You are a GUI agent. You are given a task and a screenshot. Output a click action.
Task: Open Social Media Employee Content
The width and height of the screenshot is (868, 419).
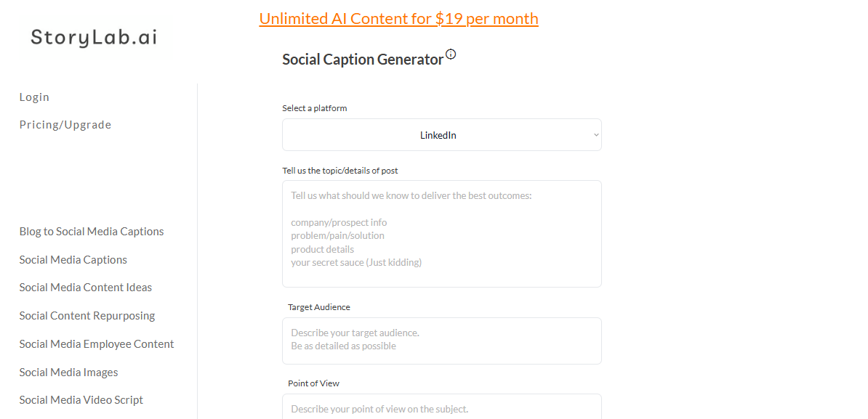tap(97, 344)
